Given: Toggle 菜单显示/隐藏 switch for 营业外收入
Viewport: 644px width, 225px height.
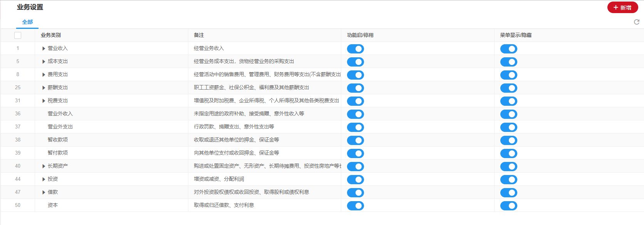Looking at the screenshot, I should [x=509, y=114].
